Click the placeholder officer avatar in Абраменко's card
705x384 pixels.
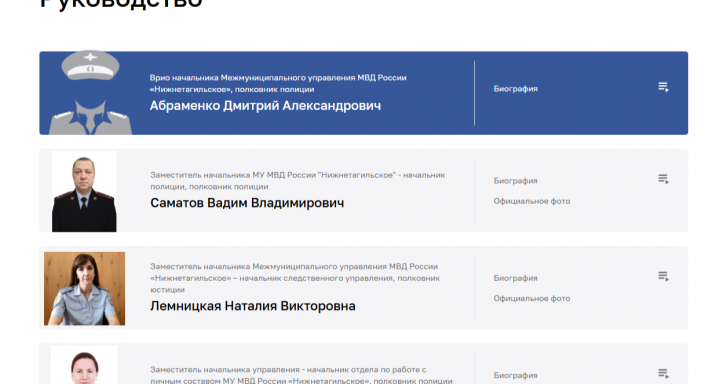(x=90, y=93)
